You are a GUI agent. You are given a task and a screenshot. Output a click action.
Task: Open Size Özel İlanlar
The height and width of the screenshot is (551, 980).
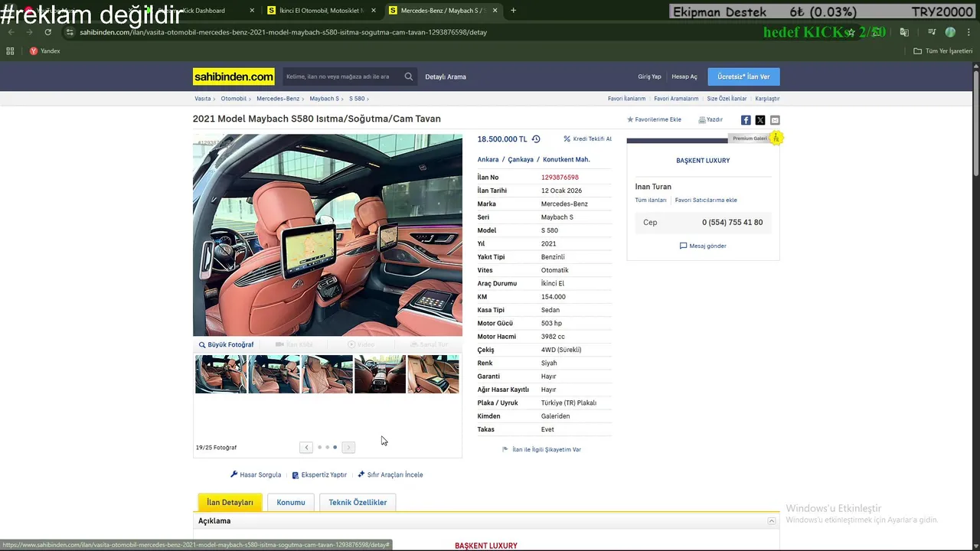click(x=727, y=99)
